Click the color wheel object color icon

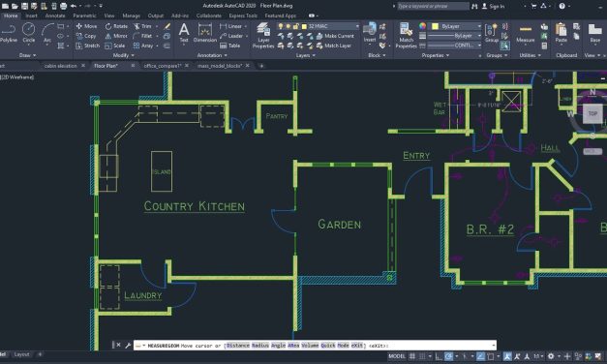[422, 26]
